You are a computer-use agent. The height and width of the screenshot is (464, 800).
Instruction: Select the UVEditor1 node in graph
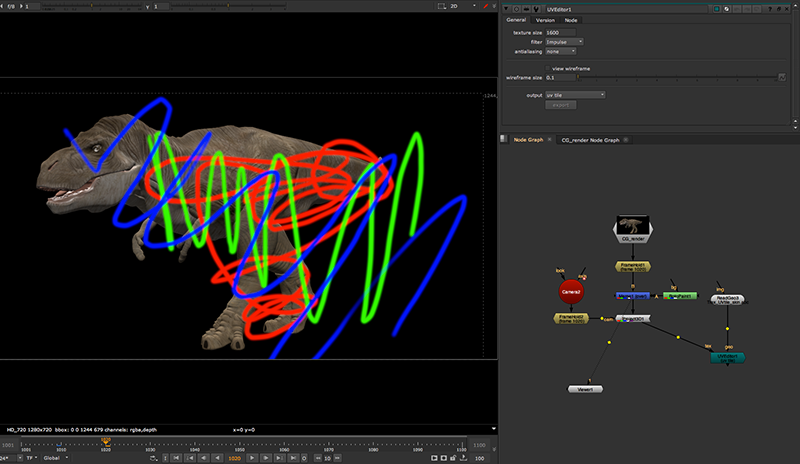pyautogui.click(x=726, y=357)
